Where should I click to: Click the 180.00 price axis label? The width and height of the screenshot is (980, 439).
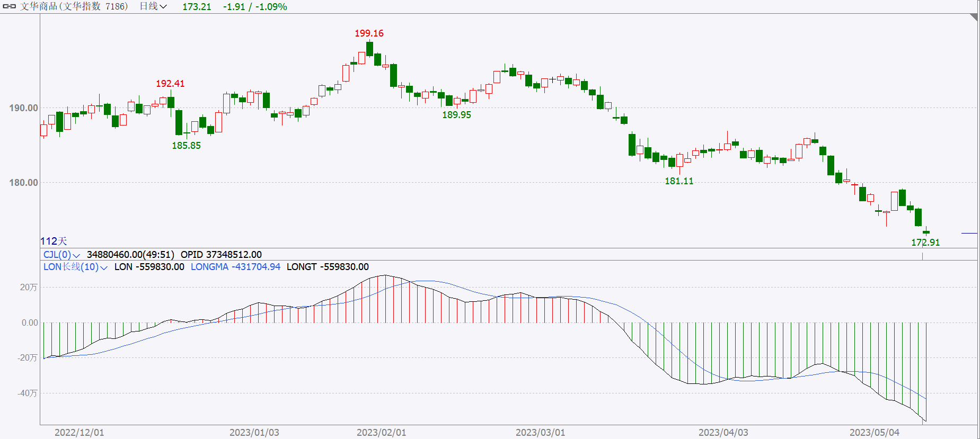click(x=23, y=183)
